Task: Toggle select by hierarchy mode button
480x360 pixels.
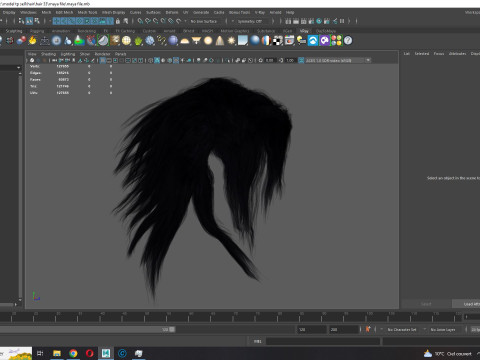Action: [21, 21]
